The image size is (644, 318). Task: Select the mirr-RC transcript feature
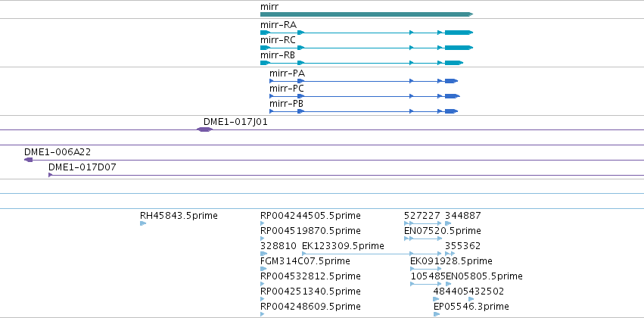[366, 48]
